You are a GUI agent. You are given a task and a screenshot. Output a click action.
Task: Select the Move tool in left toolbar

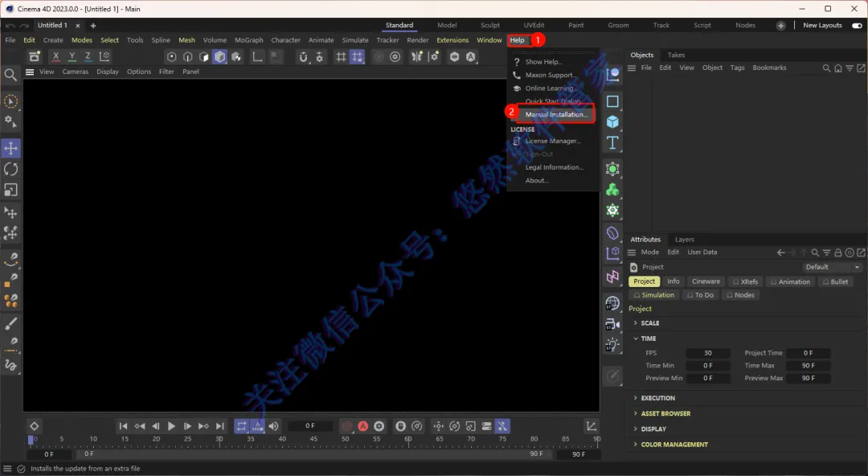pyautogui.click(x=10, y=148)
